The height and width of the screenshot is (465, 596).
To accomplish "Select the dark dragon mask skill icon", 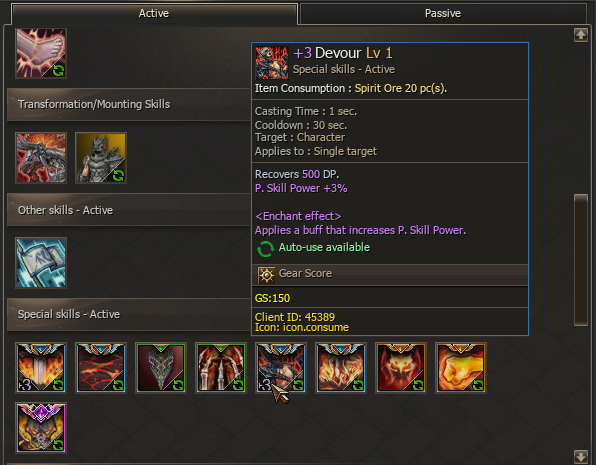I will coord(161,367).
